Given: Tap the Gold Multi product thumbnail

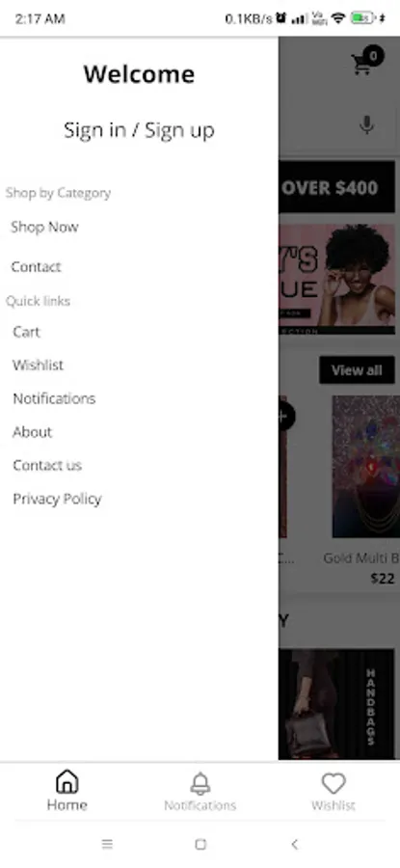Looking at the screenshot, I should pos(365,466).
